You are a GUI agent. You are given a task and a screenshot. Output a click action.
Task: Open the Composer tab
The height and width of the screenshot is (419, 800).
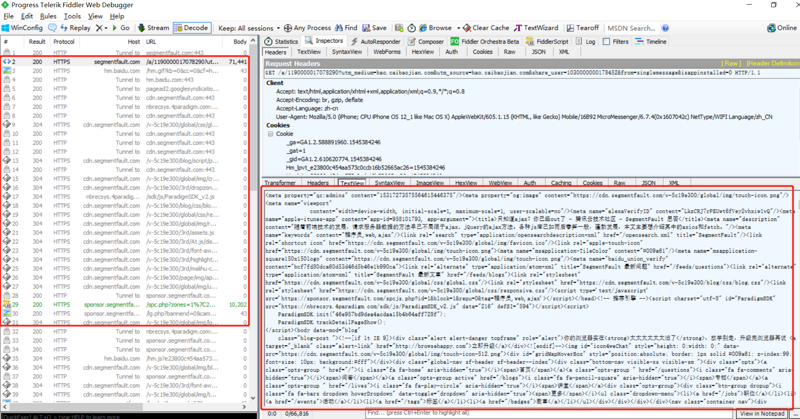[x=426, y=41]
